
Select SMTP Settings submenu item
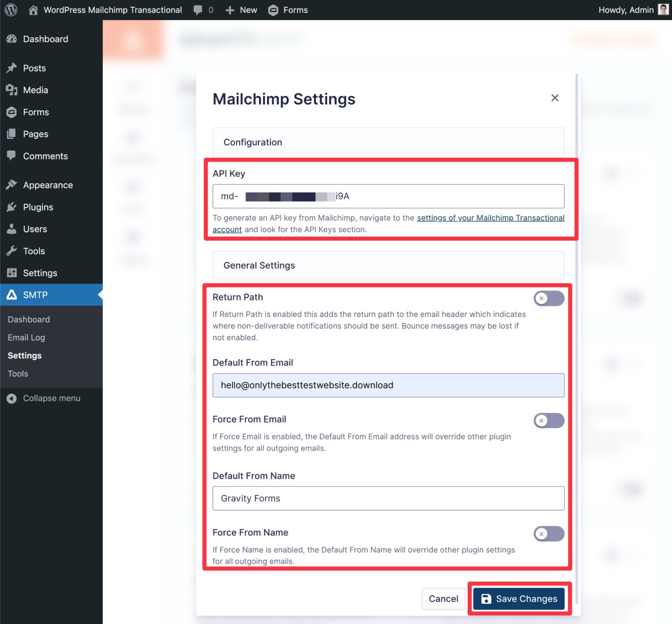click(25, 355)
